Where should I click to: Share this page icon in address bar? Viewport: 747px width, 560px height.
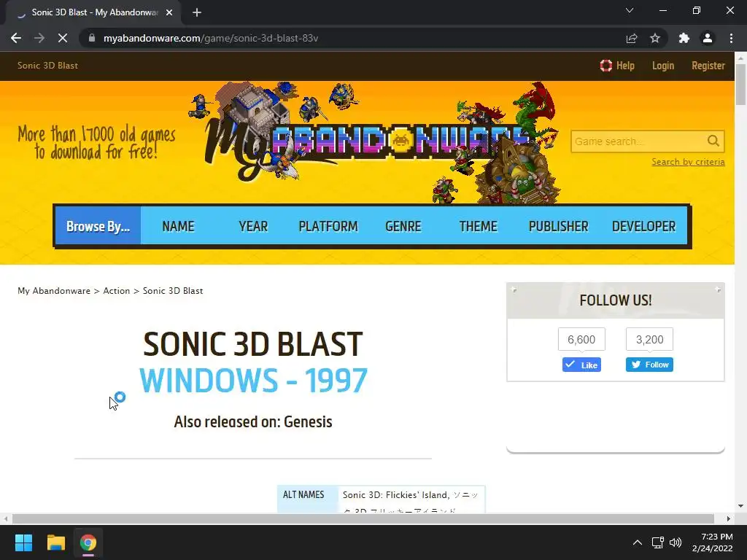[632, 38]
